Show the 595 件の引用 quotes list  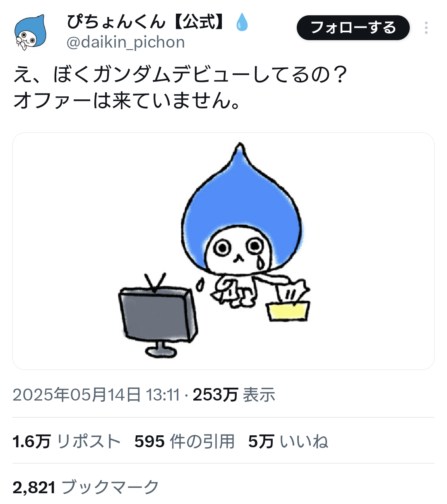[x=185, y=442]
